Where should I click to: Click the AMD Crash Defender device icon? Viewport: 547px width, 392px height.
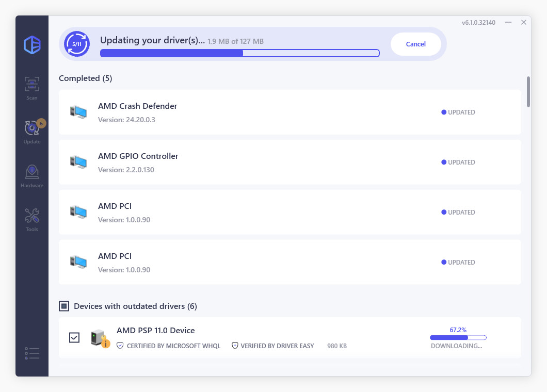(78, 111)
